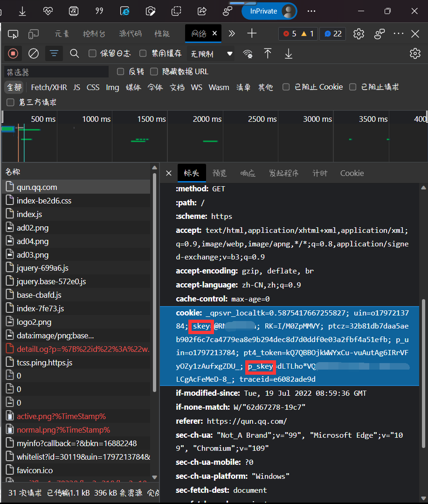Viewport: 428px width, 504px height.
Task: Export requests as HAR file
Action: [x=288, y=53]
